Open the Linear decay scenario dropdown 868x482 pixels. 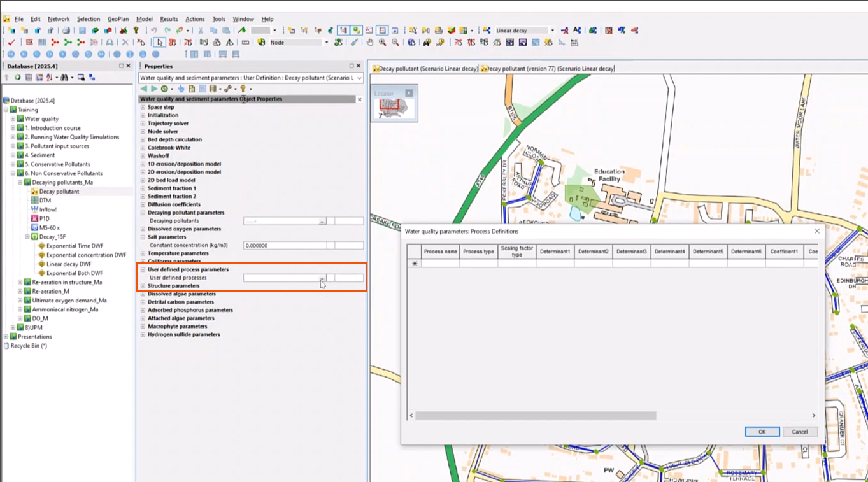[551, 29]
